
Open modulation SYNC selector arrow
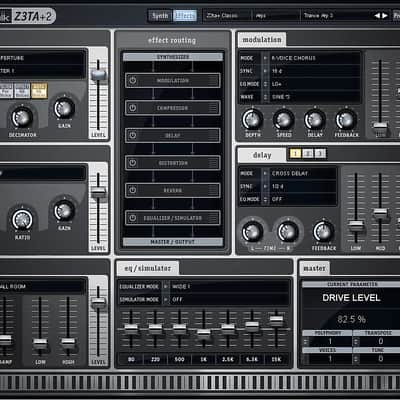pos(265,71)
